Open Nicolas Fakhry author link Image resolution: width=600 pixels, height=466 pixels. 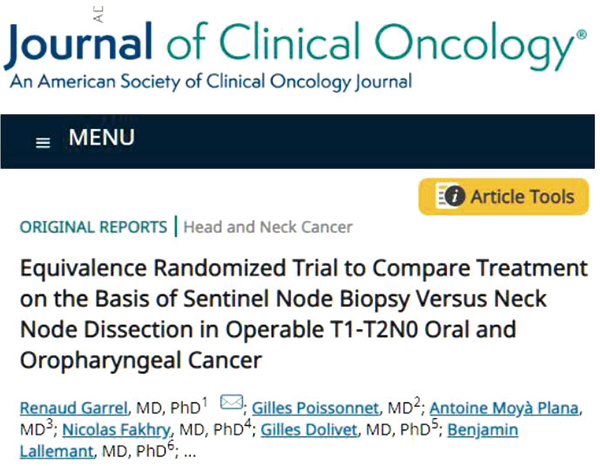116,430
